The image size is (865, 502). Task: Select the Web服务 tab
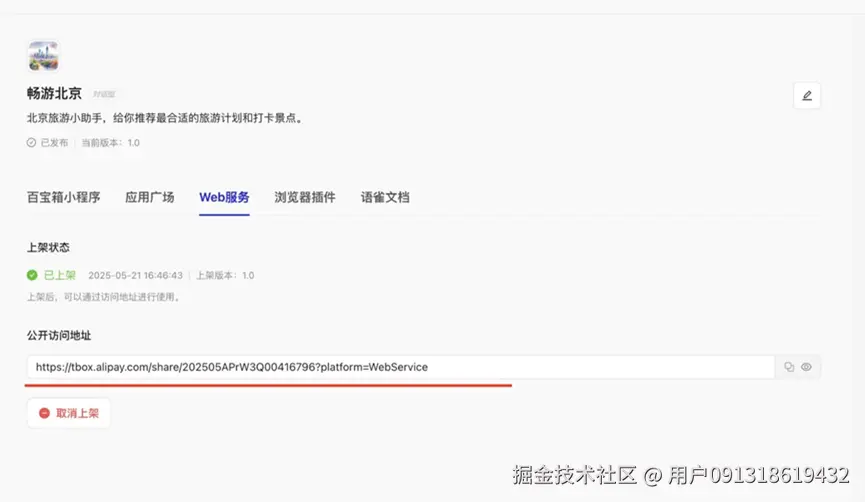click(x=224, y=197)
